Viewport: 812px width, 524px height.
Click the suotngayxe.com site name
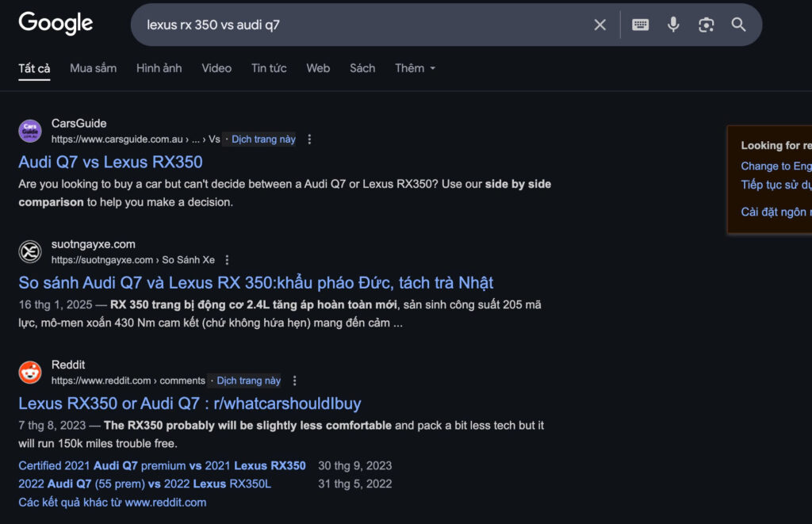click(94, 244)
